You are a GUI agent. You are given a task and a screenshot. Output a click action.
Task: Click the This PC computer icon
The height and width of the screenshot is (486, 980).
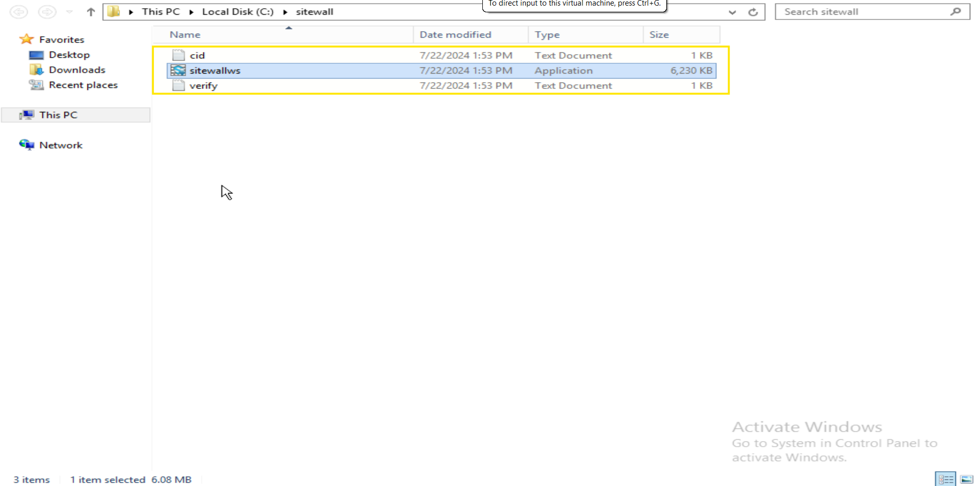[27, 115]
